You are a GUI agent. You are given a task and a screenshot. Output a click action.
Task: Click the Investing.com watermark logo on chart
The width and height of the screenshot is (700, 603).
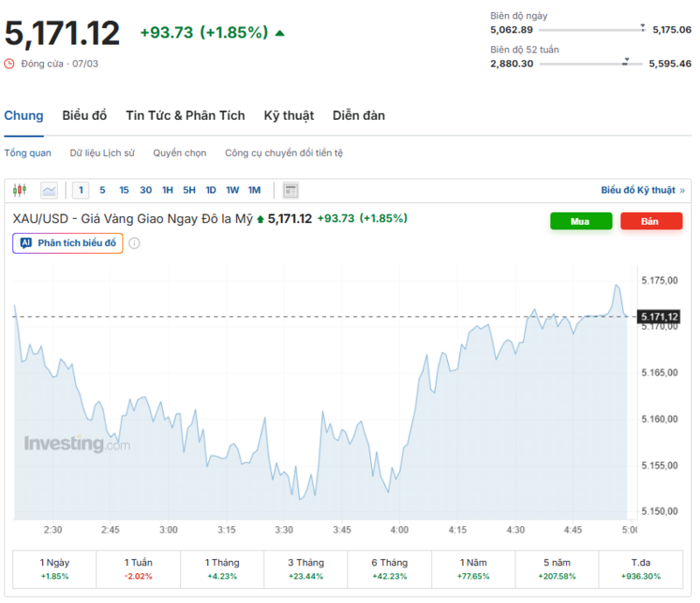[77, 444]
